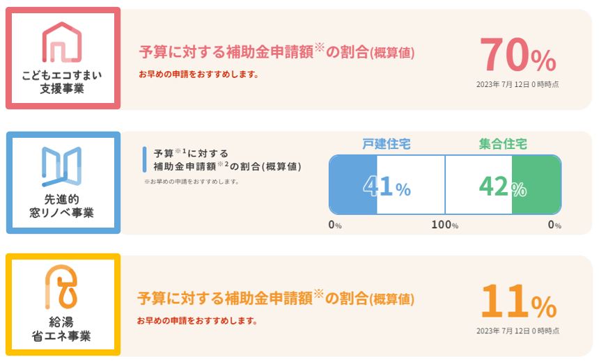This screenshot has height=364, width=599.
Task: Open こどもエコすまい支援事業 card label
Action: click(x=62, y=82)
